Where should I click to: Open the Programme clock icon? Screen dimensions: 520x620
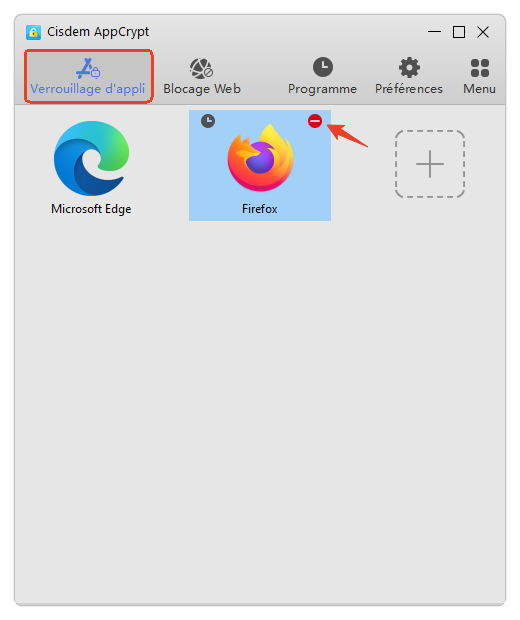[x=323, y=67]
